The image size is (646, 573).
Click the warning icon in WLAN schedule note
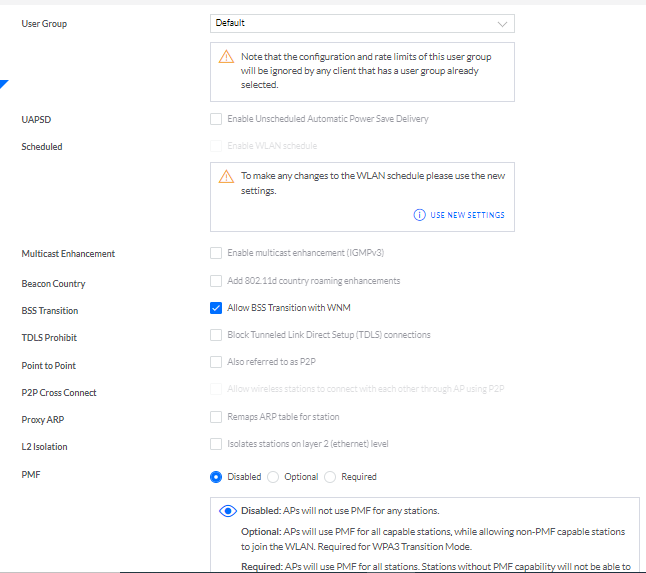[227, 176]
